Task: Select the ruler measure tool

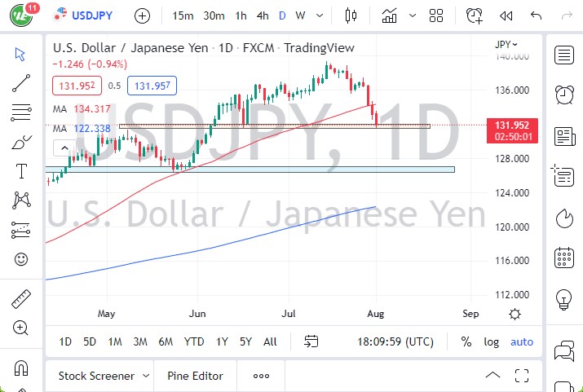Action: click(x=22, y=299)
